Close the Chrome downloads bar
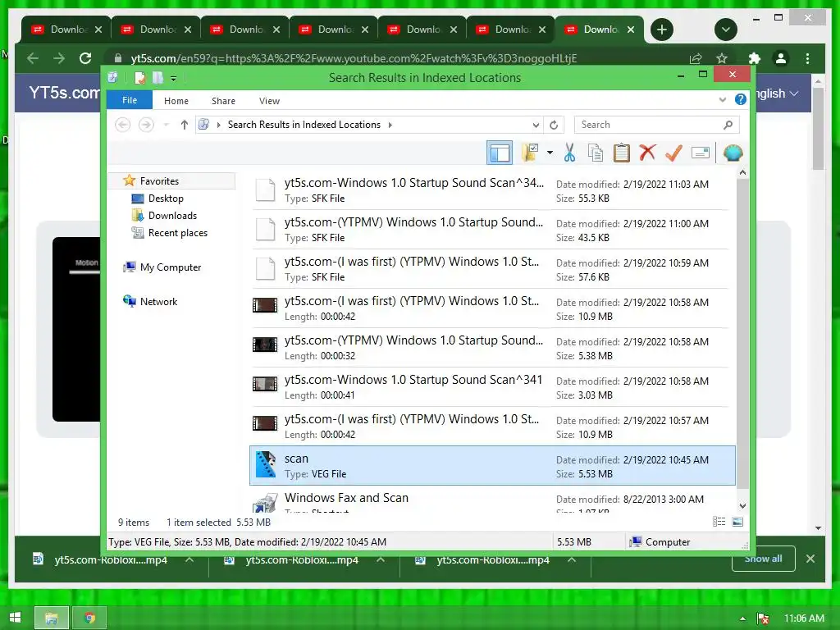 point(810,559)
